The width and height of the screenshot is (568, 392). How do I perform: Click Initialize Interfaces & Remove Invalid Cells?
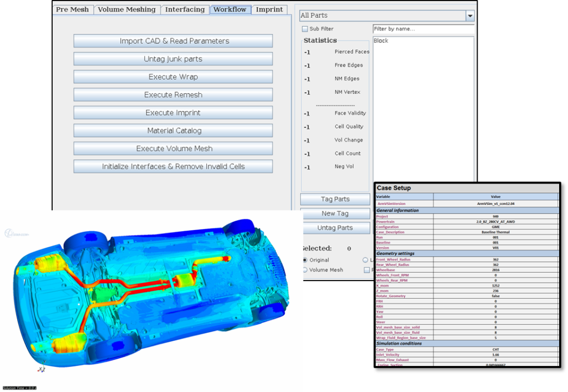[x=173, y=166]
